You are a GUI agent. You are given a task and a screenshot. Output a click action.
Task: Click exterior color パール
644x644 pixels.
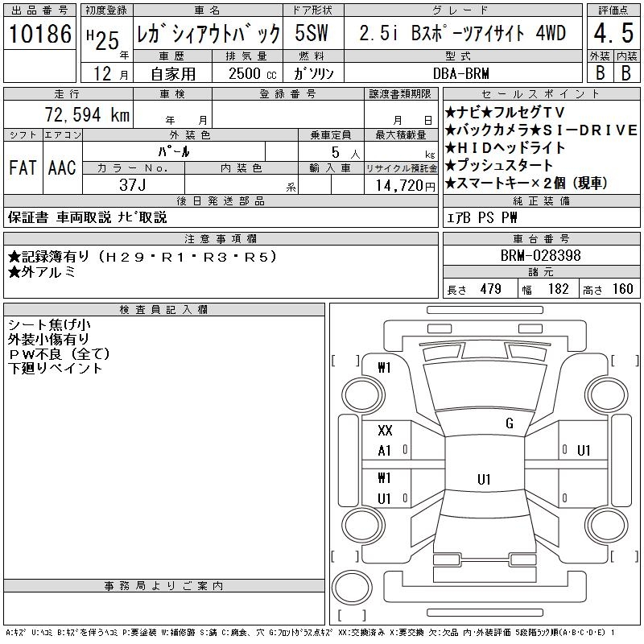pos(174,151)
